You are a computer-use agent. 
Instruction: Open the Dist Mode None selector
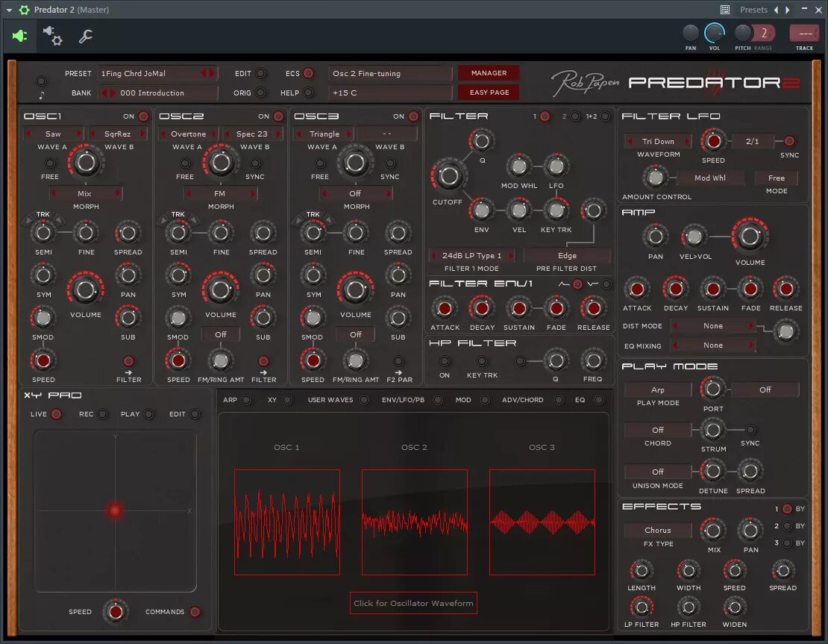[x=713, y=326]
